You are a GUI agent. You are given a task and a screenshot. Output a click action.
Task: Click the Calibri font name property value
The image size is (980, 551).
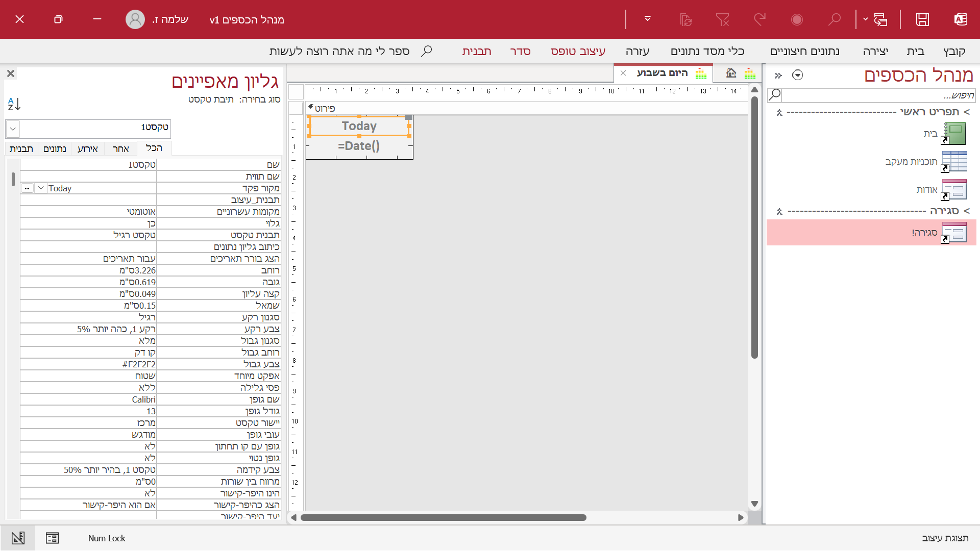click(88, 399)
